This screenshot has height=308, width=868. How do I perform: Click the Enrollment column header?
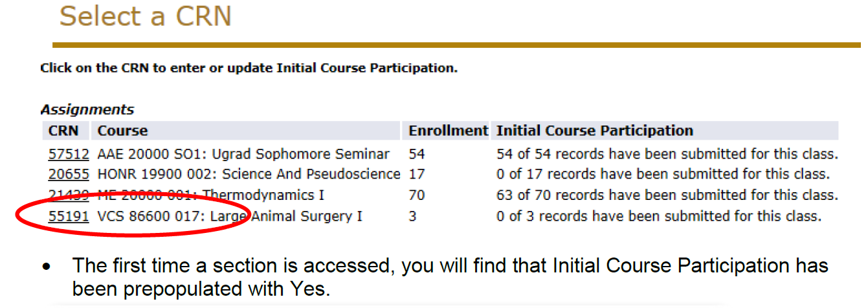pos(448,131)
